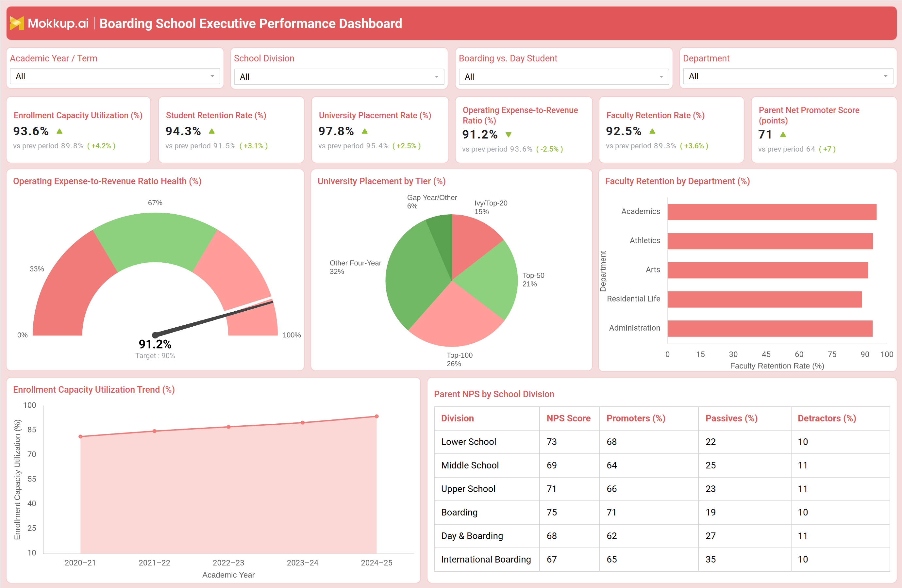This screenshot has height=588, width=902.
Task: Click the Athletics retention bar
Action: [x=770, y=241]
